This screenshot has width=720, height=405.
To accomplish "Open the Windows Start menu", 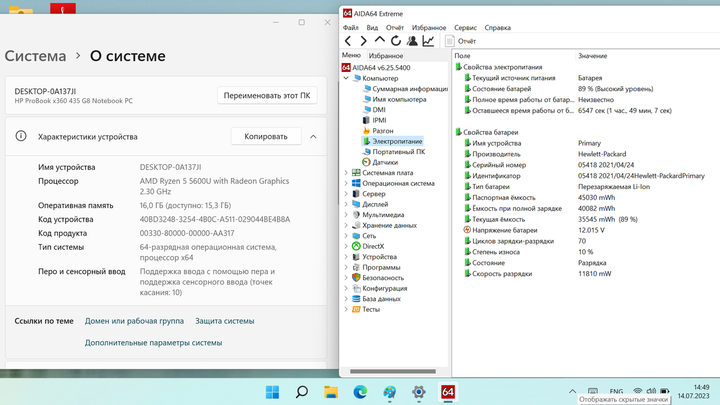I will coord(272,392).
